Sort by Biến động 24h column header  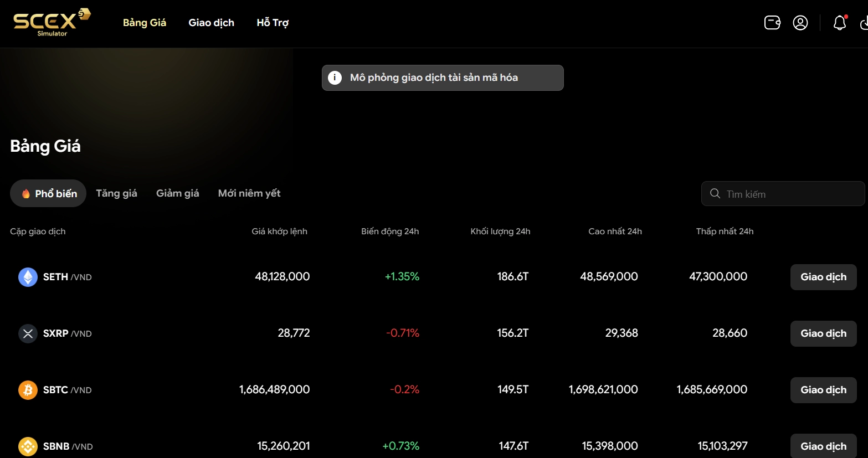[390, 231]
